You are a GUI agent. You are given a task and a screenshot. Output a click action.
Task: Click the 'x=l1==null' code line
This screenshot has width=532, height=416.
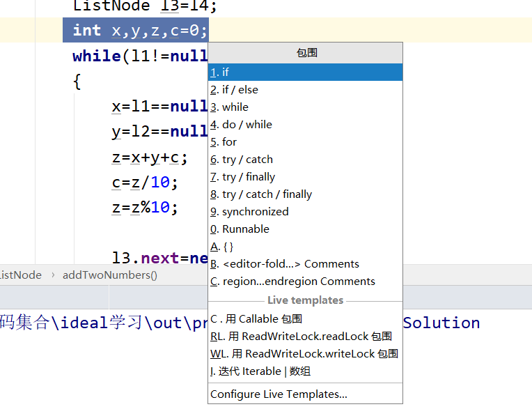(159, 107)
